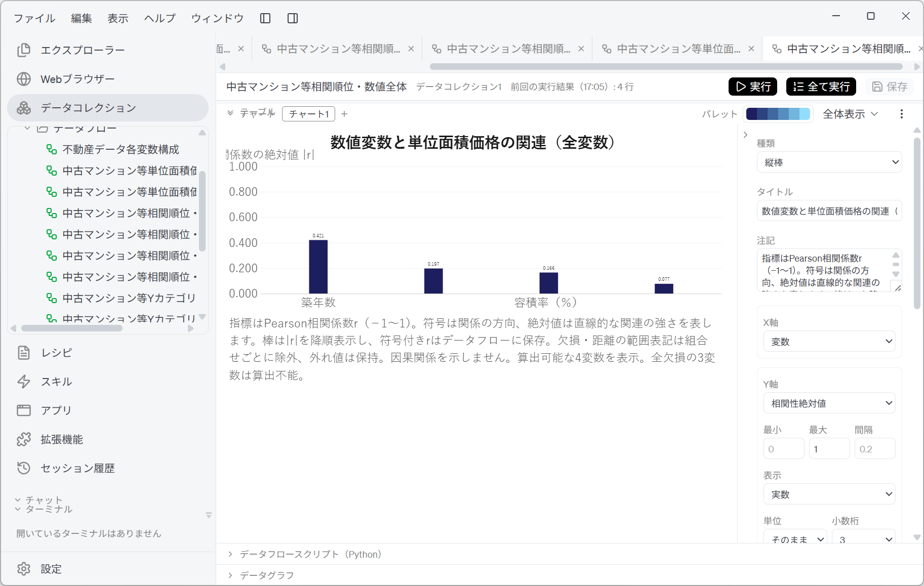Open the ウィンドウ menu
This screenshot has height=586, width=924.
pyautogui.click(x=217, y=18)
